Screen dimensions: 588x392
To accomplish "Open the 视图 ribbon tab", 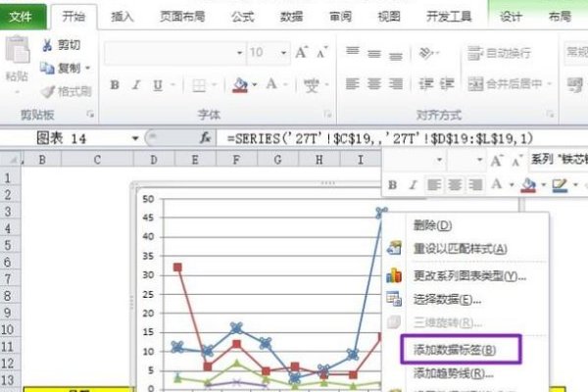I will (389, 17).
